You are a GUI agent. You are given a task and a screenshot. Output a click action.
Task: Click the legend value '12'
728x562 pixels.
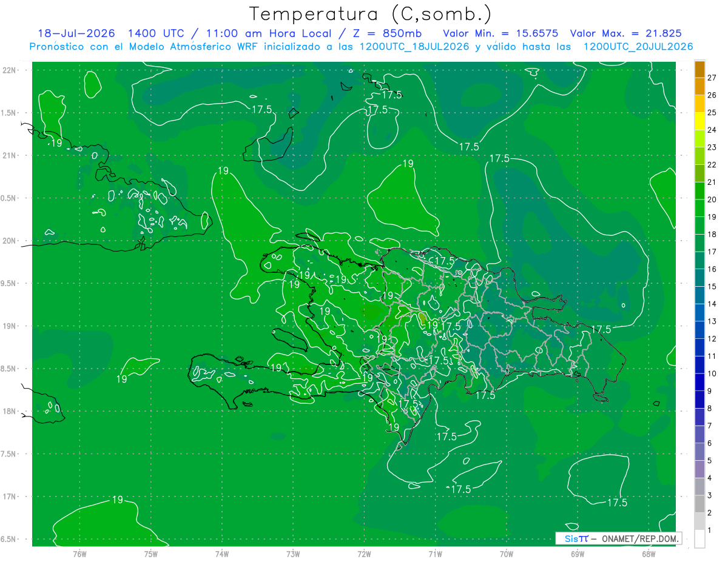coord(712,338)
